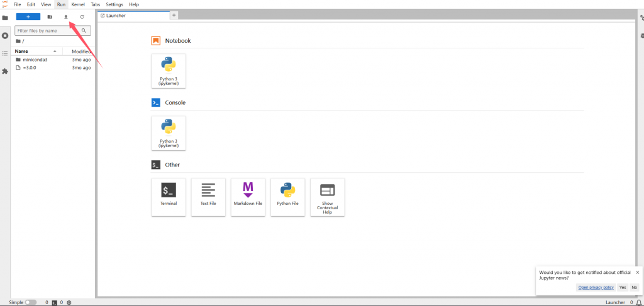The height and width of the screenshot is (306, 644).
Task: Create a new Python File
Action: coord(287,197)
